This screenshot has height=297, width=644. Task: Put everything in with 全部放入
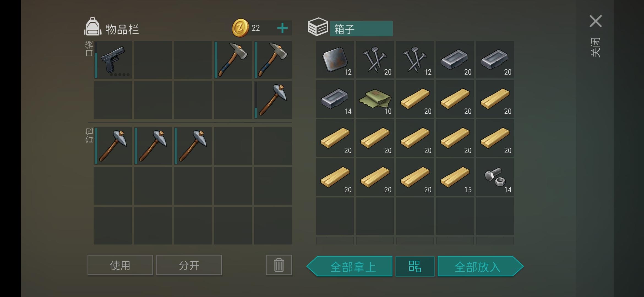481,266
